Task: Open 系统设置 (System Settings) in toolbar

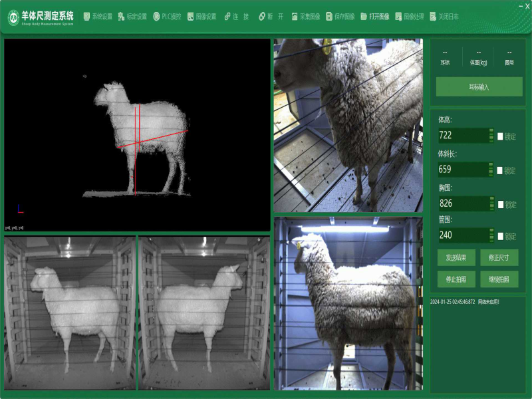Action: tap(98, 16)
